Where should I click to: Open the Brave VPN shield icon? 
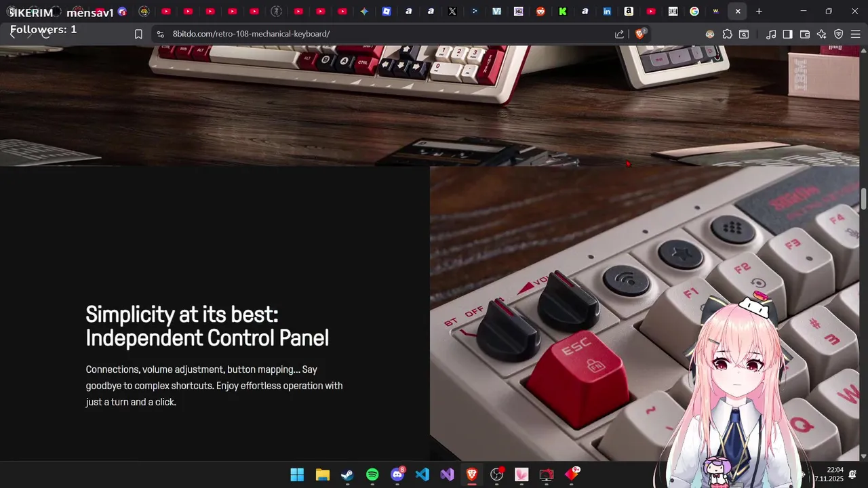point(838,34)
